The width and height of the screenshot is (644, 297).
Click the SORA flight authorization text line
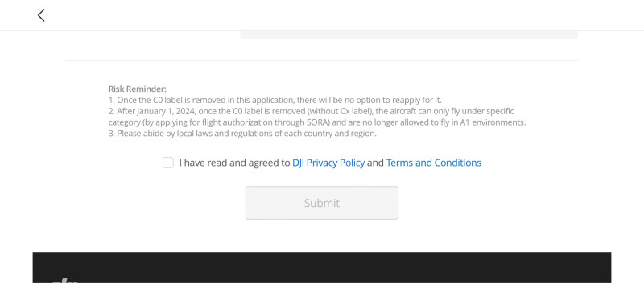click(317, 122)
